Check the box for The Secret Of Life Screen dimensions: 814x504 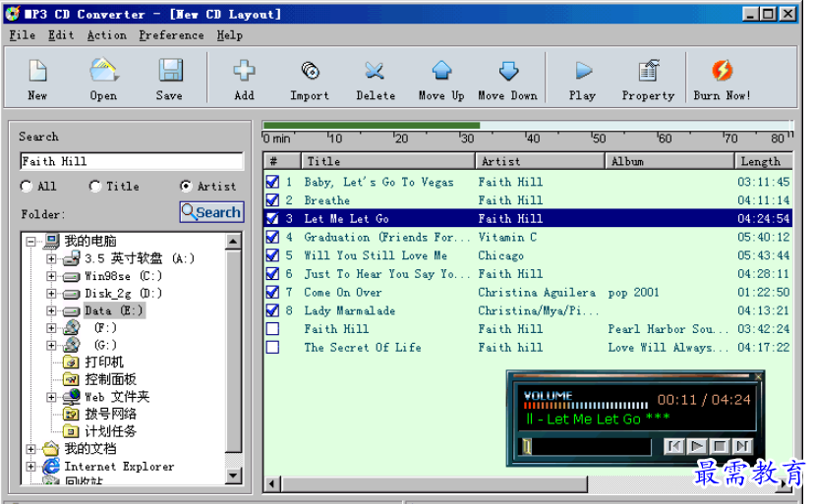[x=272, y=348]
